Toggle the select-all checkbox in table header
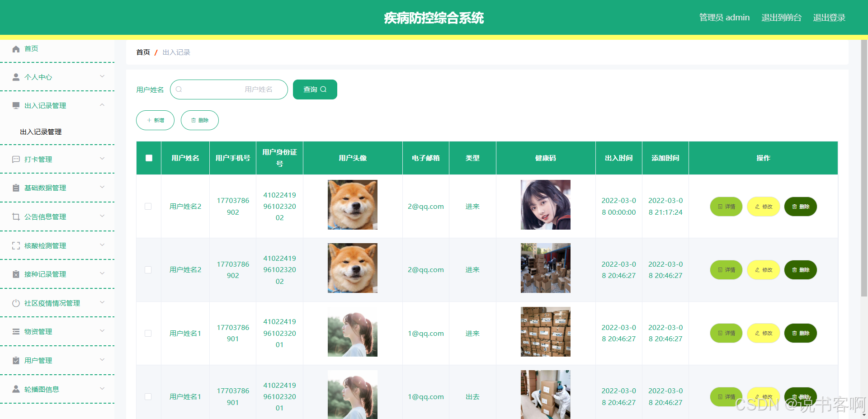This screenshot has height=419, width=868. (149, 158)
